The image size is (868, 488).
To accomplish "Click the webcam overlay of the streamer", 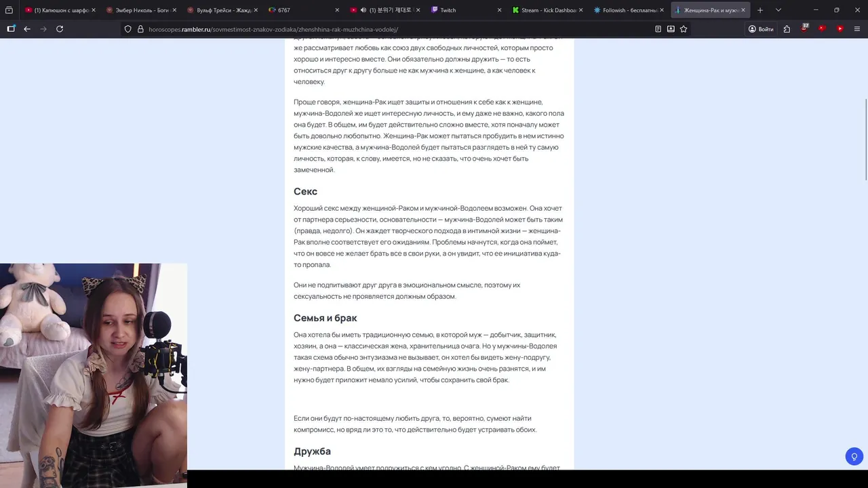I will (94, 375).
